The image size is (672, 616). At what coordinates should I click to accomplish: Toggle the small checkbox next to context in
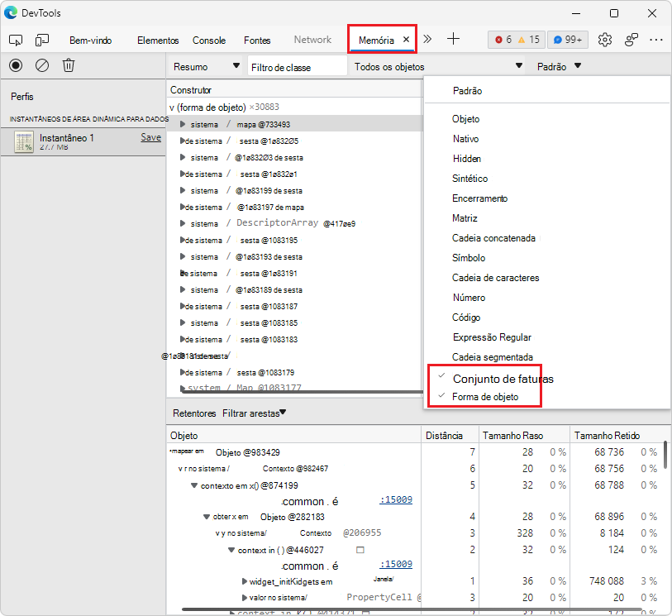pos(359,549)
